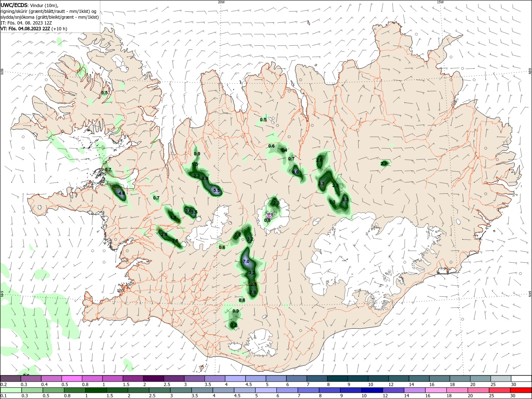This screenshot has width=532, height=399.
Task: Click the UWC/ECDS title text
Action: 14,5
